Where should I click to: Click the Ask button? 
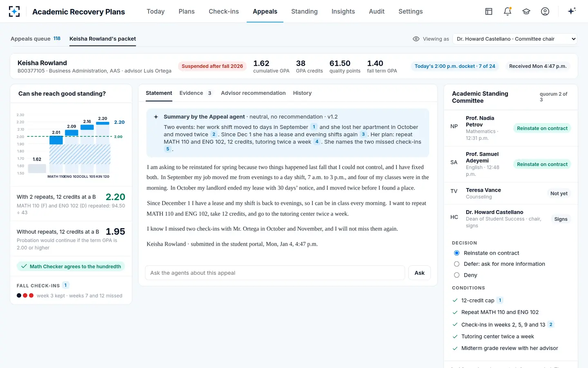tap(419, 273)
